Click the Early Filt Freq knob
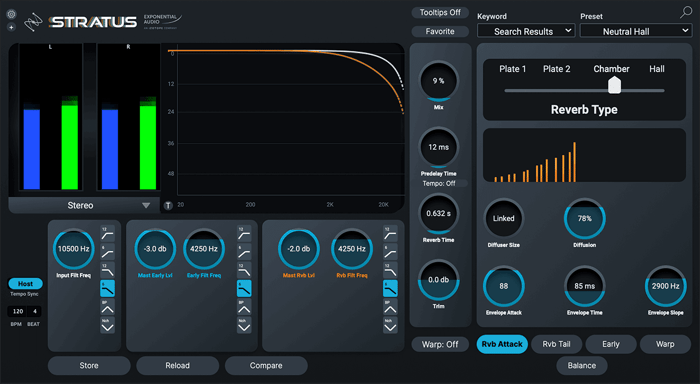The image size is (700, 384). [x=204, y=249]
